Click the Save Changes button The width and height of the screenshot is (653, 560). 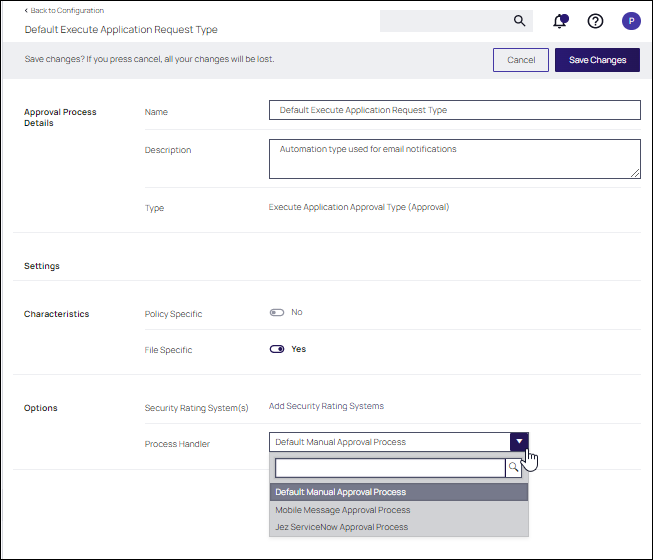point(597,60)
